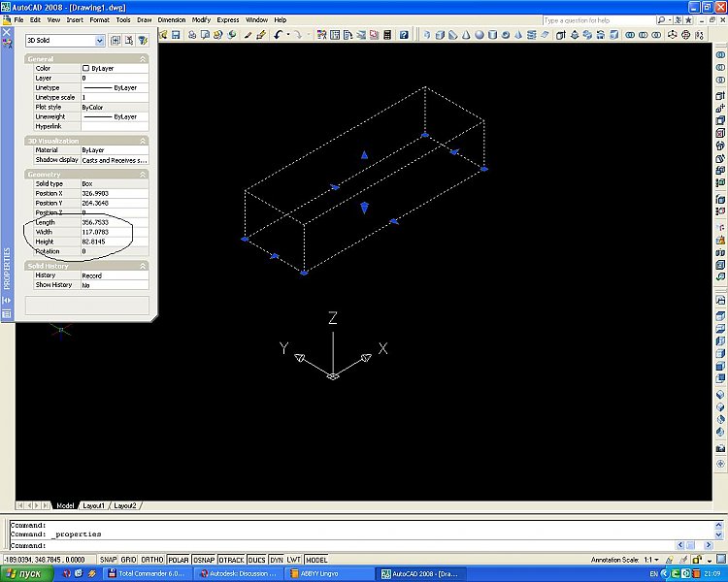Click the Match Properties brush icon
This screenshot has height=582, width=728.
tap(248, 35)
